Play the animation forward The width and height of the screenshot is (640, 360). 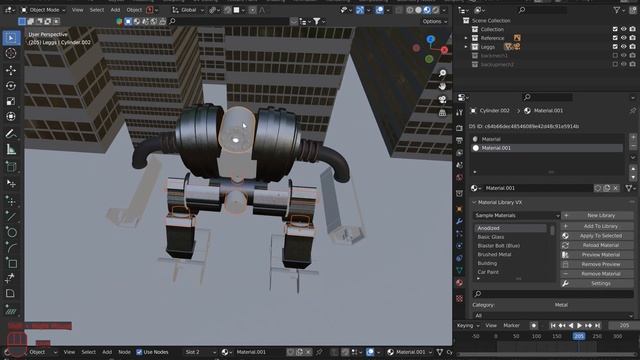point(580,326)
